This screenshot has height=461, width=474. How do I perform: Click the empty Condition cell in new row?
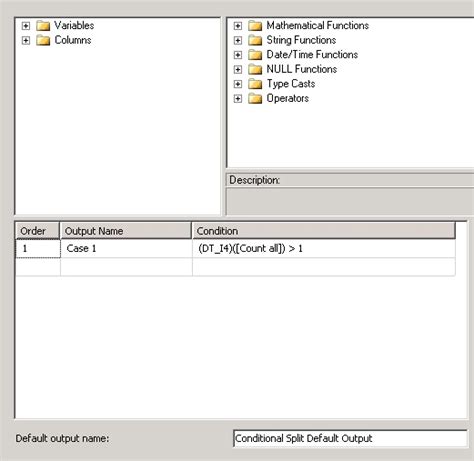(324, 267)
